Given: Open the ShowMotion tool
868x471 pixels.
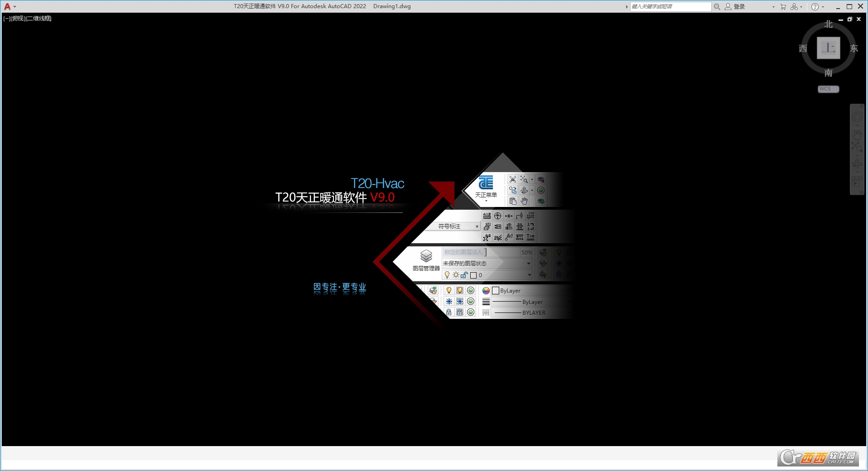Looking at the screenshot, I should tap(857, 181).
